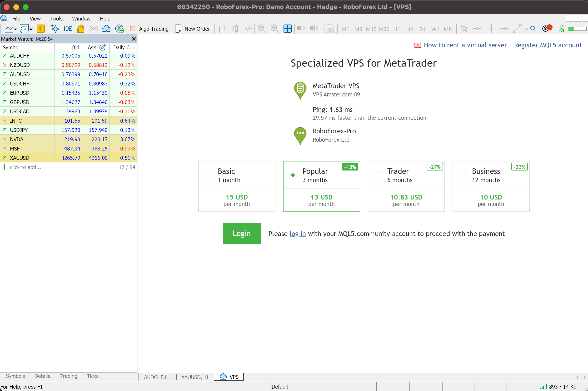Open 'Register MQL5 account' link
The image size is (588, 391).
tap(548, 45)
